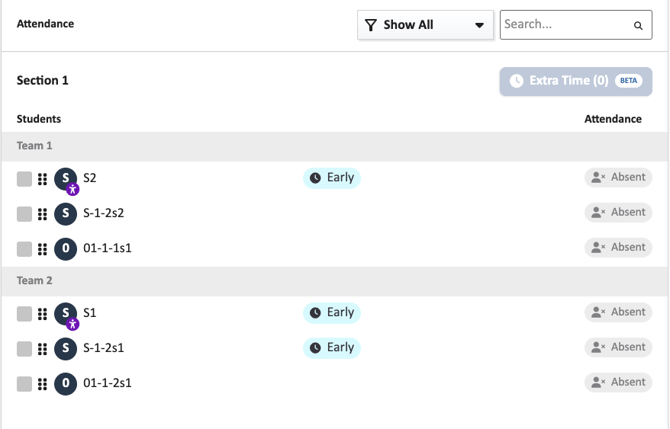The height and width of the screenshot is (429, 670).
Task: Click clock icon in S2's Early tag
Action: pos(315,178)
